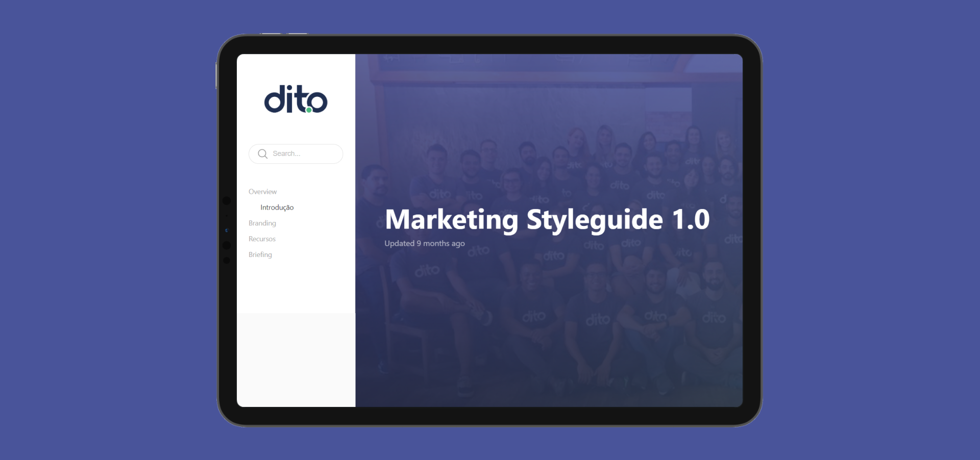Screen dimensions: 980x460
Task: Go to the Recursos section
Action: (x=262, y=239)
